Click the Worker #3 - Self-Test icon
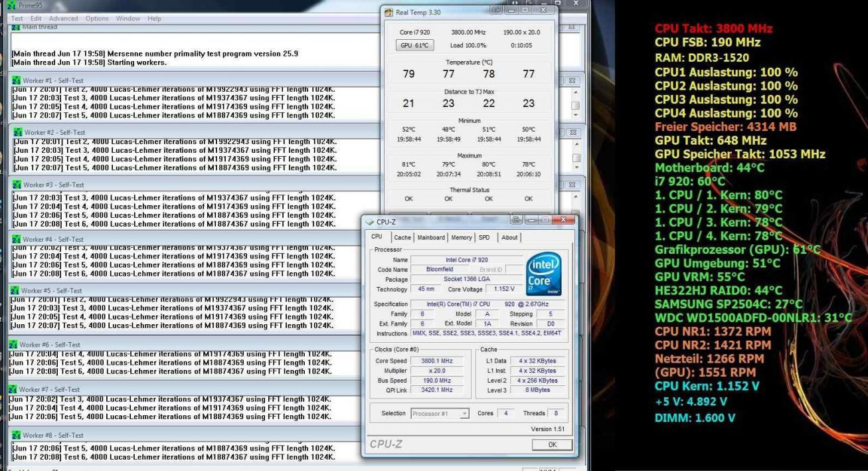This screenshot has width=868, height=471. (x=17, y=185)
